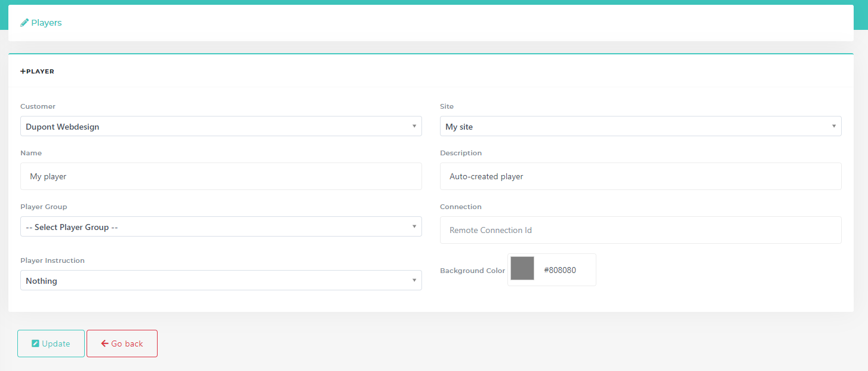The height and width of the screenshot is (371, 868).
Task: Click the Customer field label
Action: 38,106
